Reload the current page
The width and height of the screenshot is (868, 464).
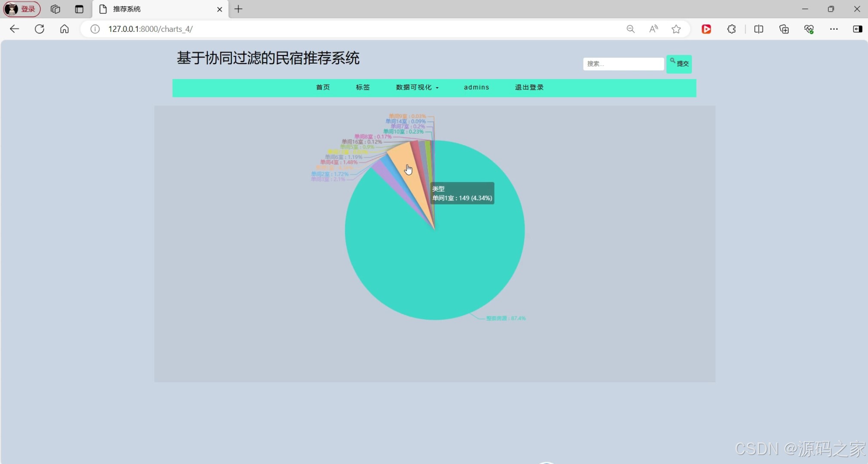[x=40, y=29]
